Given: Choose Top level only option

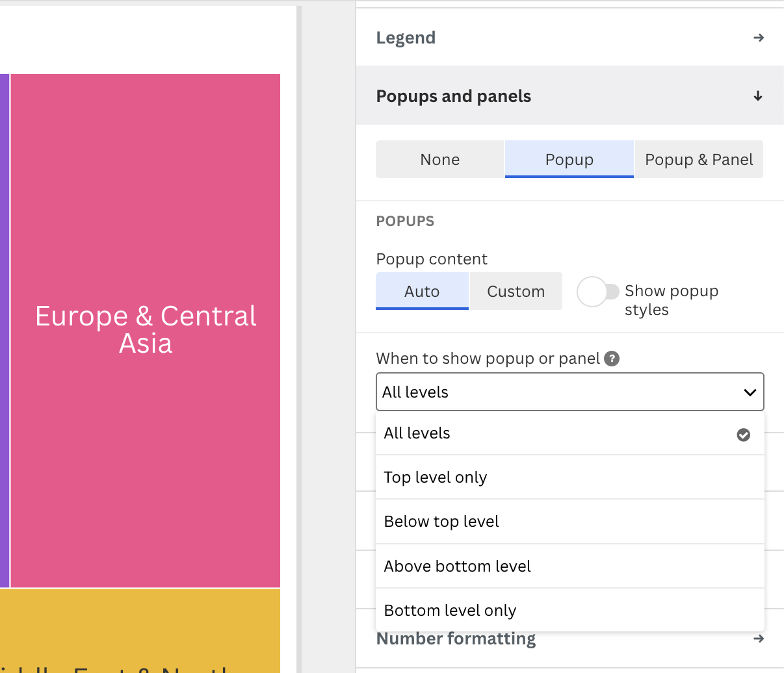Looking at the screenshot, I should pos(436,477).
